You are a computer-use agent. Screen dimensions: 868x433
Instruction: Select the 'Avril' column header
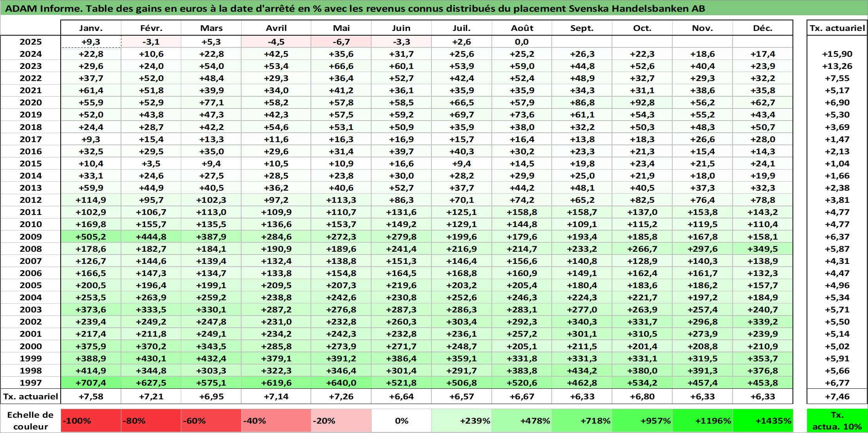276,28
